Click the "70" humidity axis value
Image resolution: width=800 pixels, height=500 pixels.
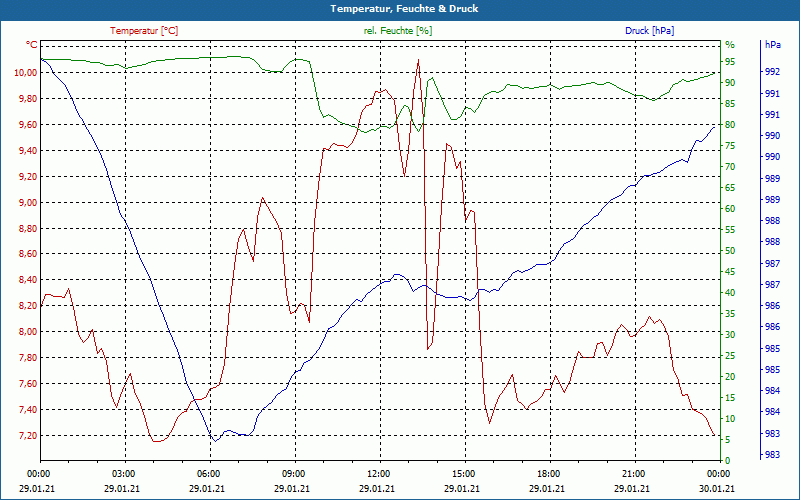730,167
